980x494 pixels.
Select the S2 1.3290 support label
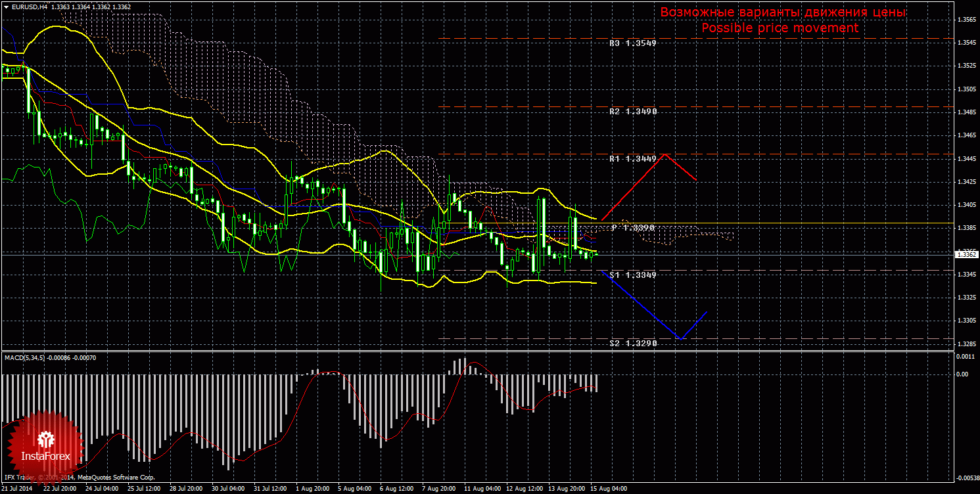click(633, 343)
